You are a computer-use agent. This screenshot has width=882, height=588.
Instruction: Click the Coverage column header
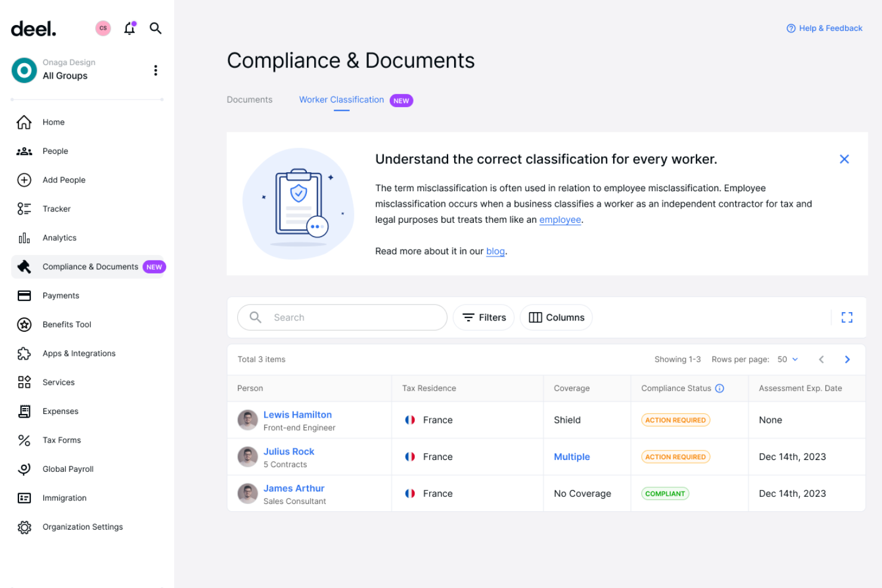click(572, 388)
